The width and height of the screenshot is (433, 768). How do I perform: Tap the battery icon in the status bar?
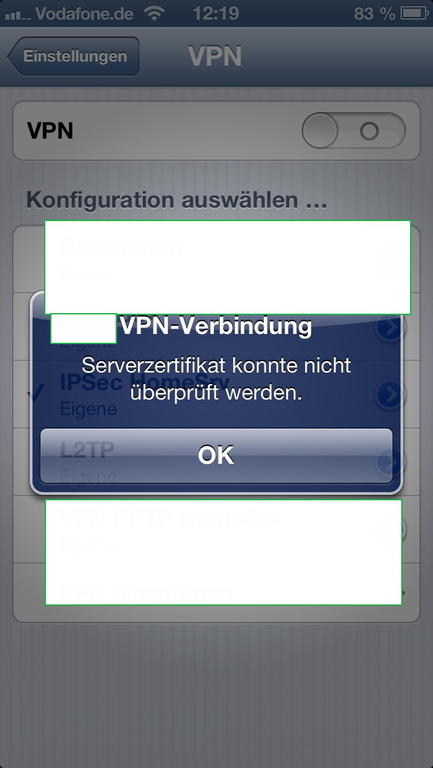tap(414, 13)
